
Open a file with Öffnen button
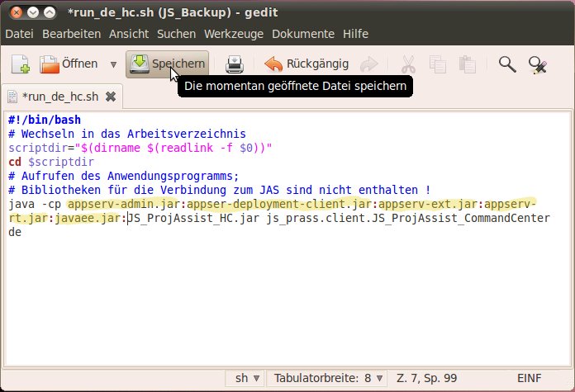70,64
